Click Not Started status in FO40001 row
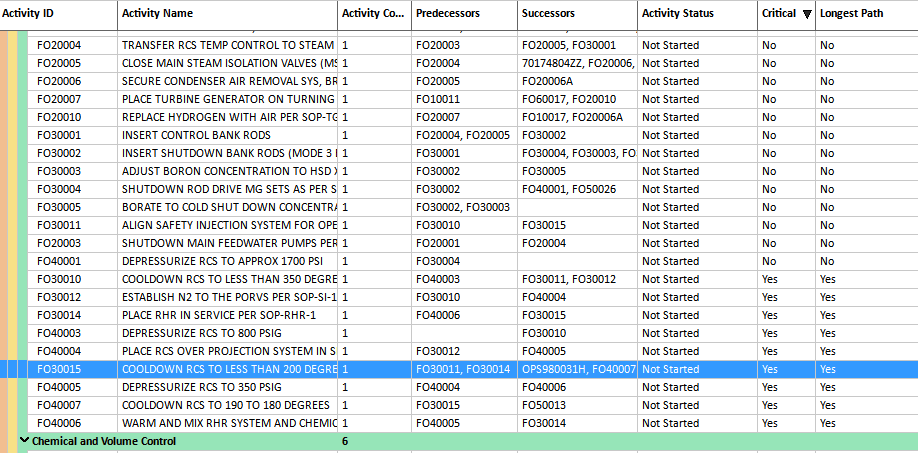918x453 pixels. click(670, 261)
